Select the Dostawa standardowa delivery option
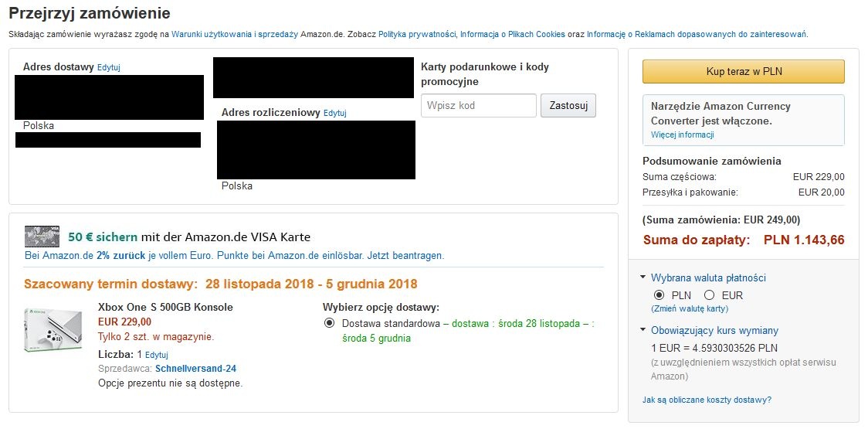 pos(330,323)
